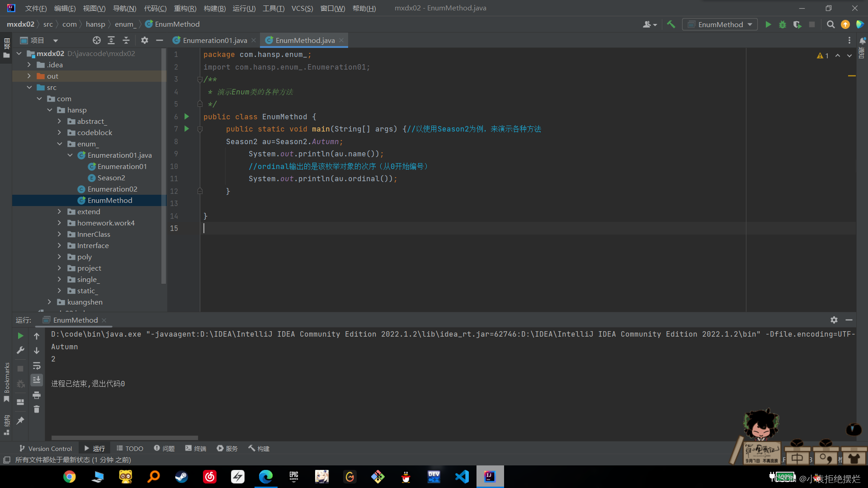This screenshot has height=488, width=868.
Task: Open run panel gear settings
Action: pos(834,320)
